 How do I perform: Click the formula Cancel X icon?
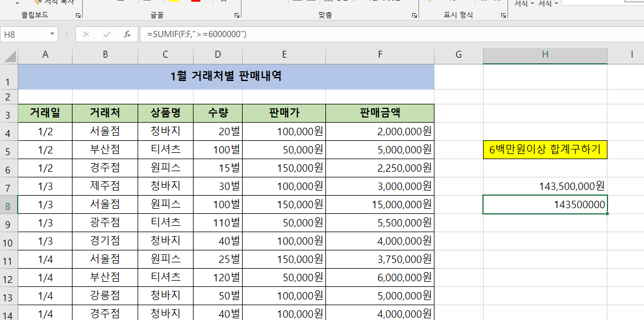click(x=86, y=34)
